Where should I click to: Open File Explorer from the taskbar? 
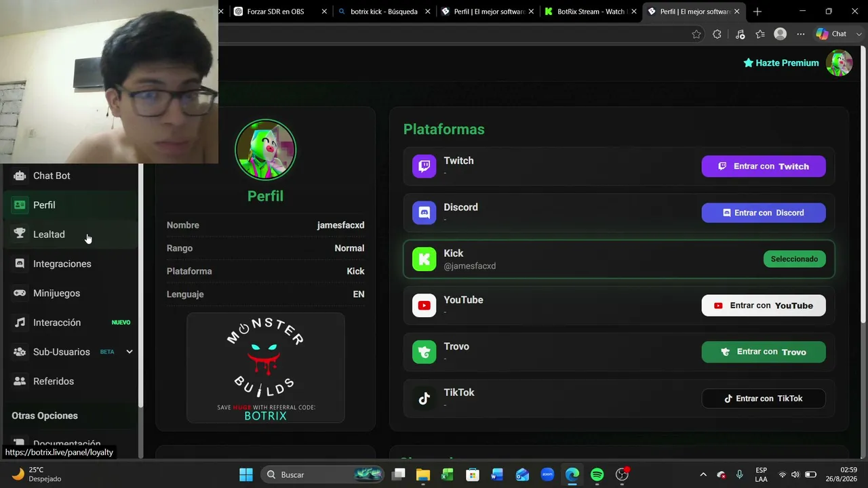[x=422, y=474]
